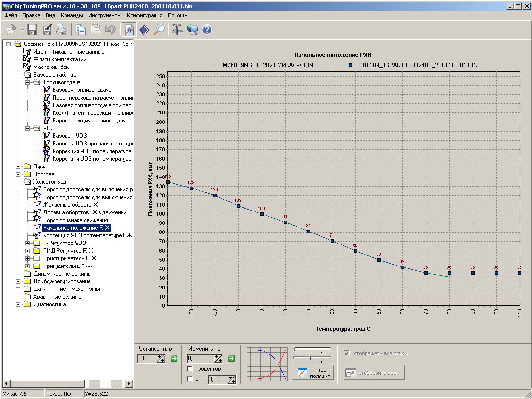Select Идентификационные данные tree item

69,52
